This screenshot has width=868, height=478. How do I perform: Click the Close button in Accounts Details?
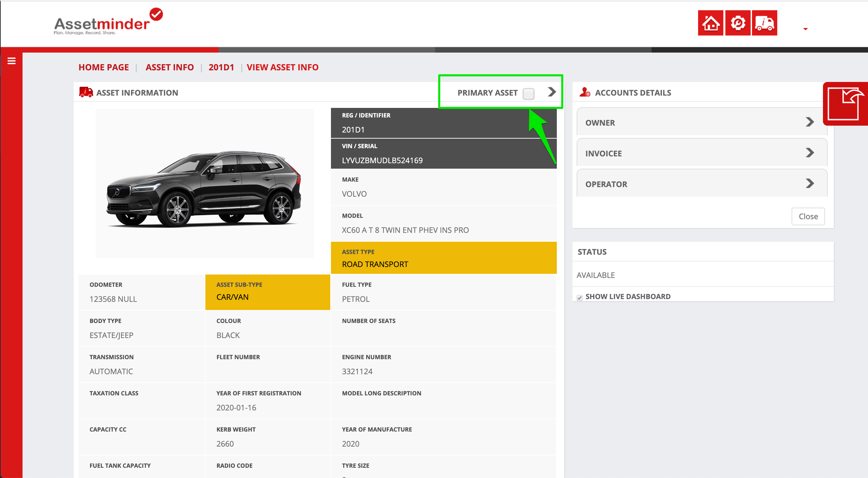pos(808,216)
